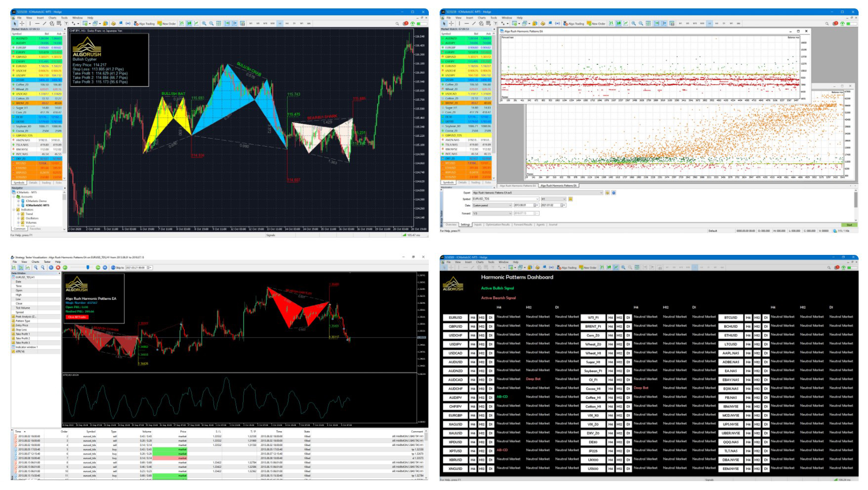Toggle the chart shift button

pos(234,23)
